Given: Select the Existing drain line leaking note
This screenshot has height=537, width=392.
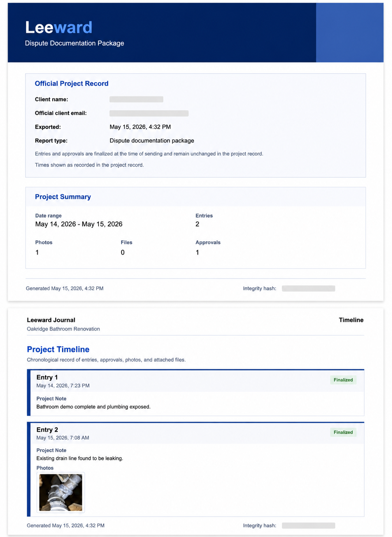Looking at the screenshot, I should [x=80, y=458].
